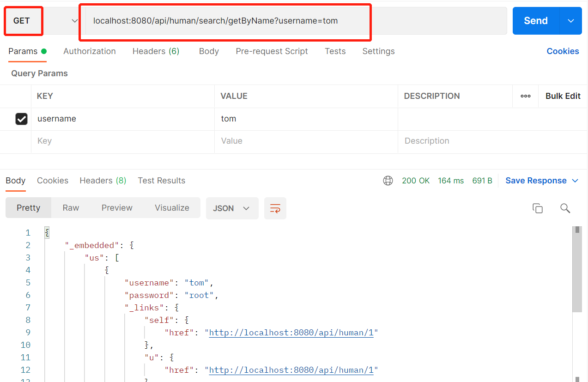The height and width of the screenshot is (382, 588).
Task: Click the empty Key placeholder field
Action: (123, 141)
